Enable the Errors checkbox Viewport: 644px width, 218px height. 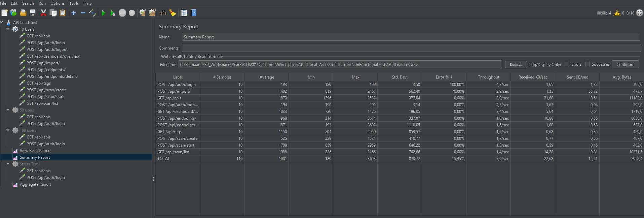pos(567,64)
